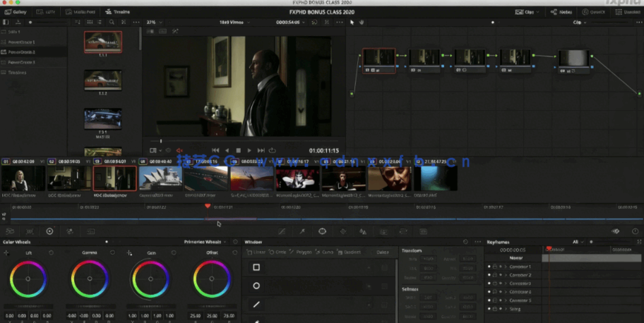The height and width of the screenshot is (323, 644).
Task: Toggle the Timeline panel button
Action: coord(118,12)
